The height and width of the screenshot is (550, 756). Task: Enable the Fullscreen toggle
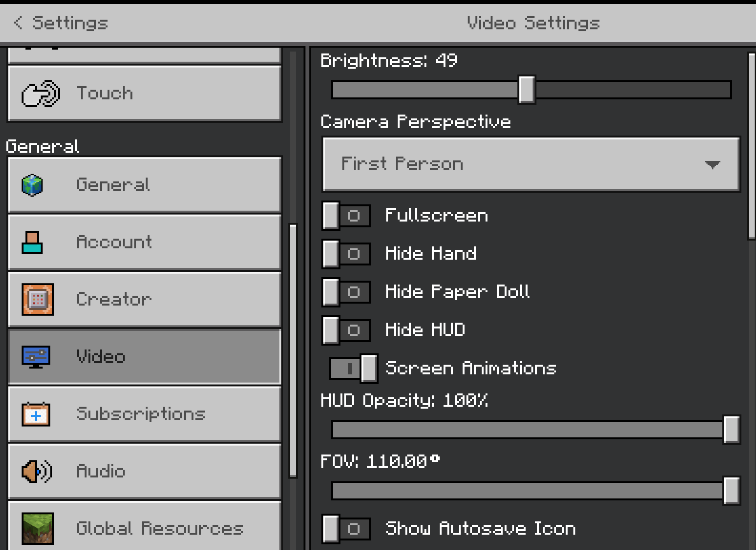(346, 216)
